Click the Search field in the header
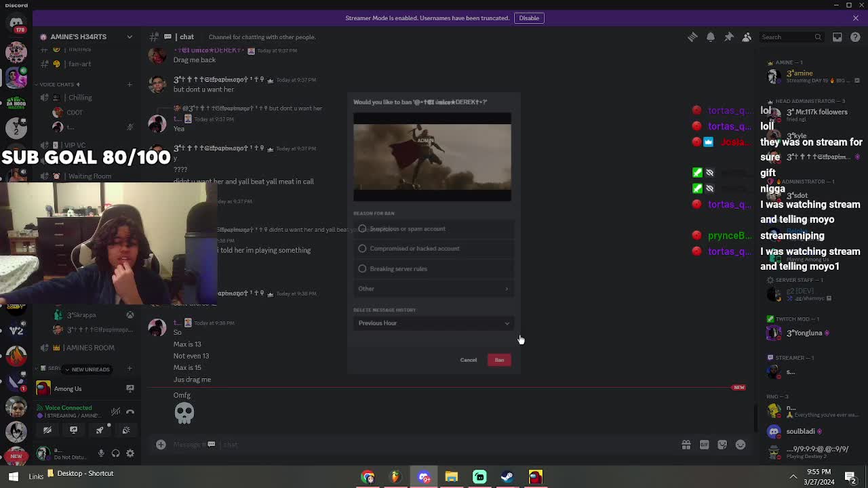This screenshot has height=488, width=868. [x=791, y=37]
